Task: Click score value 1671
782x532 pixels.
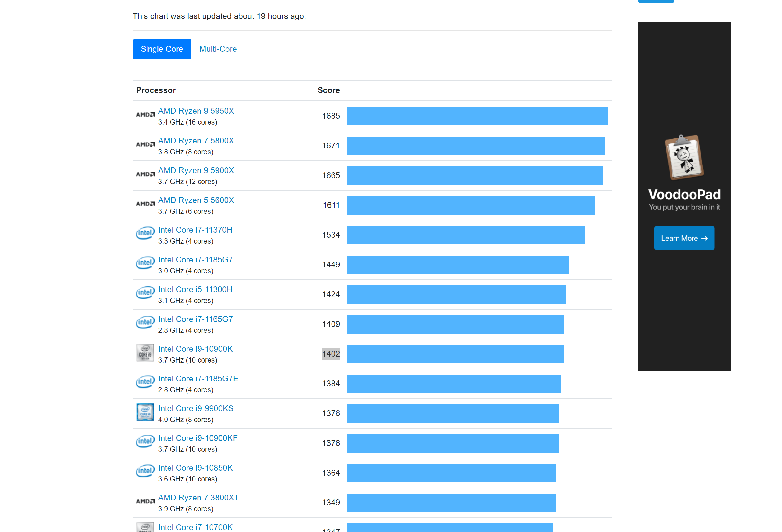Action: [x=331, y=146]
